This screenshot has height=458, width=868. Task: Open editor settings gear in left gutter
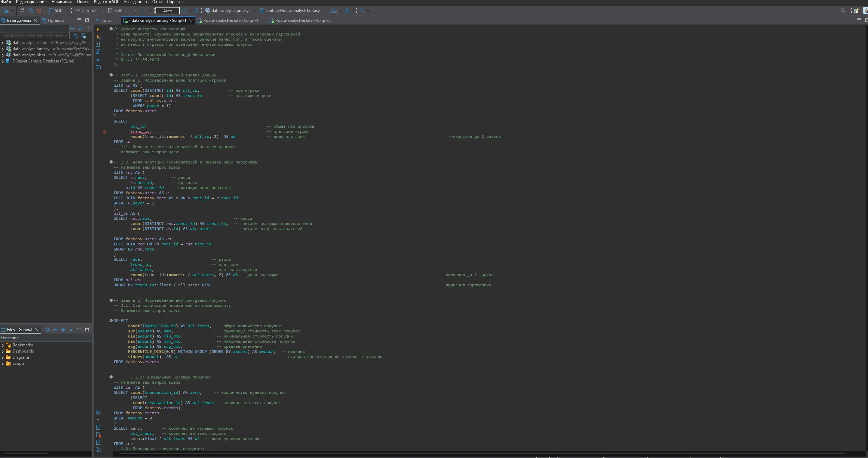[x=98, y=412]
